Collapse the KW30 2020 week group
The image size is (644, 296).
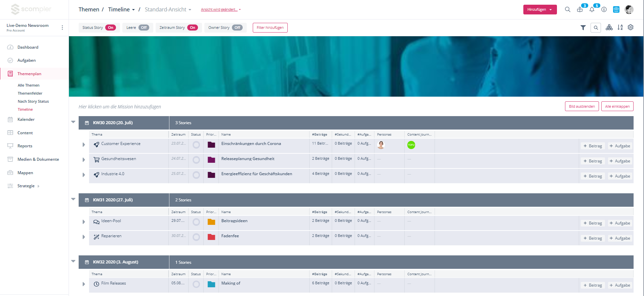pyautogui.click(x=73, y=122)
